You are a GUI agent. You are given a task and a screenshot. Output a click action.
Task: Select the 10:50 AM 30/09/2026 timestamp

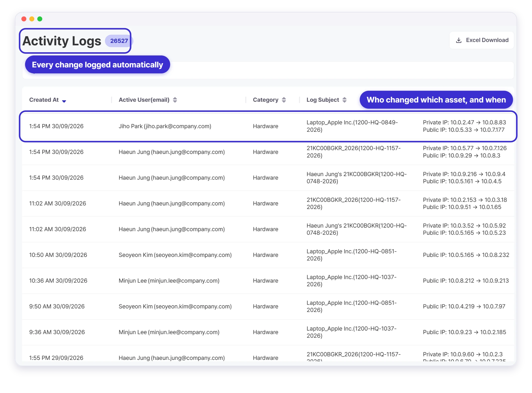pyautogui.click(x=58, y=255)
